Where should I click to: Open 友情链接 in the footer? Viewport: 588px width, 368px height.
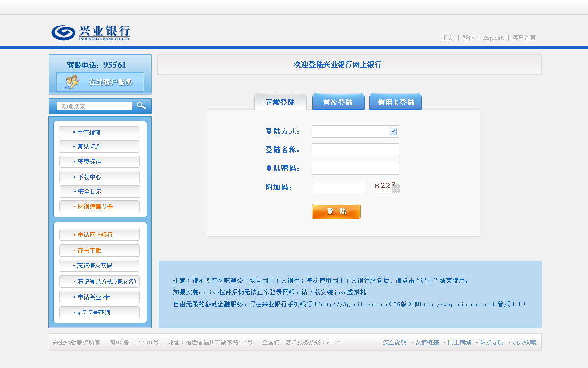(427, 342)
